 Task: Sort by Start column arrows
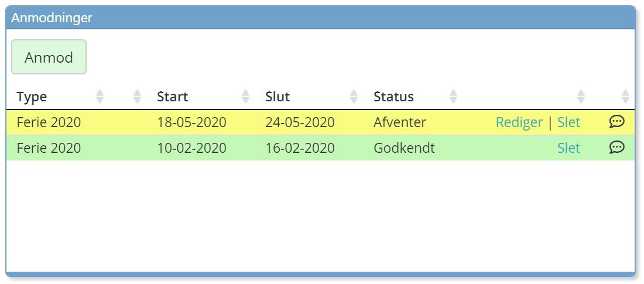coord(245,97)
